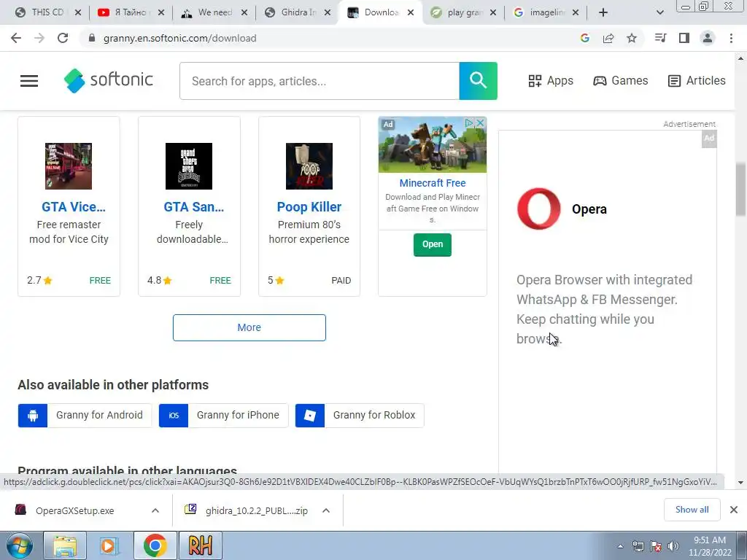Switch to the 'Ghidra In' tab

pyautogui.click(x=298, y=12)
